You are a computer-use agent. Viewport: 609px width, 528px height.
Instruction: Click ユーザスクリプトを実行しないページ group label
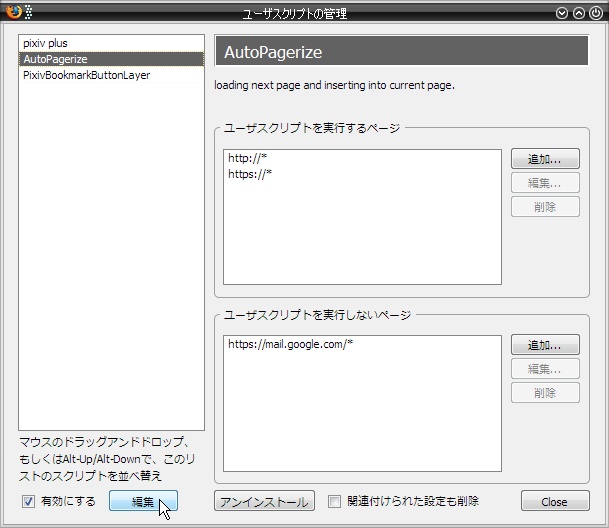coord(317,314)
